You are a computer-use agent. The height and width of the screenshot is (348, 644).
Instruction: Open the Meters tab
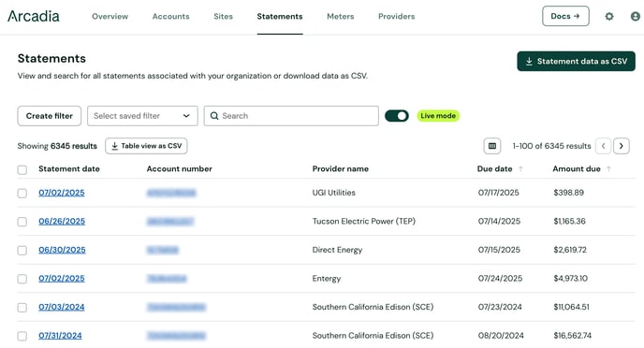340,17
